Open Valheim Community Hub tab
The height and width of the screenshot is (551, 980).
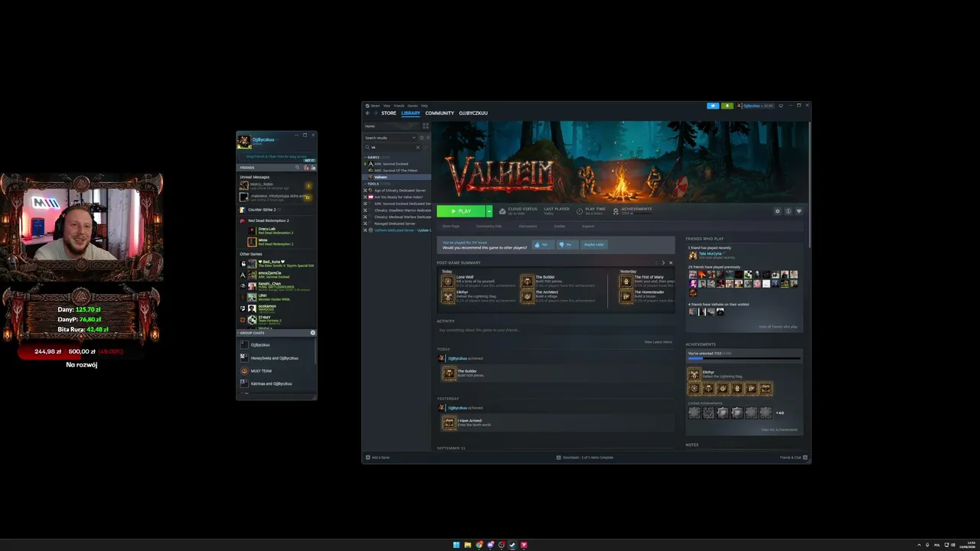pyautogui.click(x=488, y=227)
